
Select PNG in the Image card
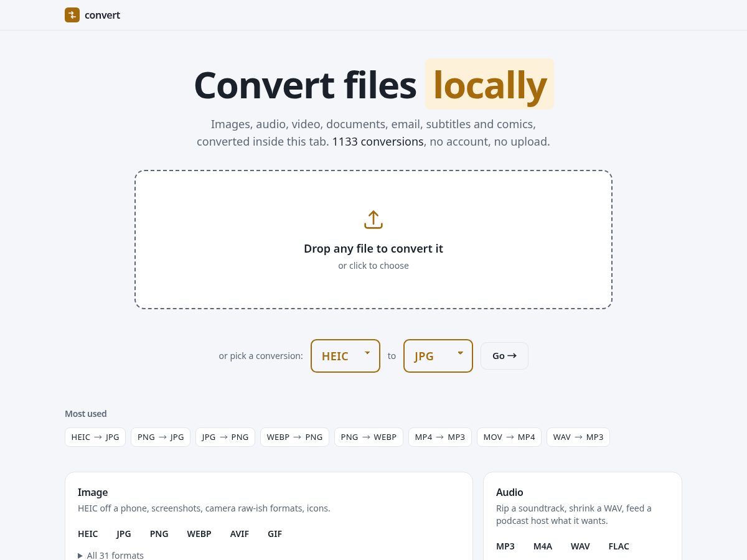(159, 534)
